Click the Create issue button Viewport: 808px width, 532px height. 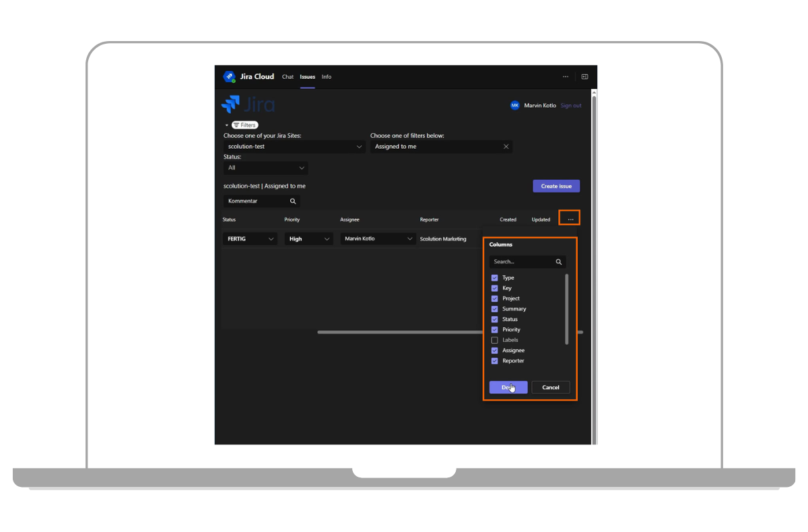click(555, 187)
